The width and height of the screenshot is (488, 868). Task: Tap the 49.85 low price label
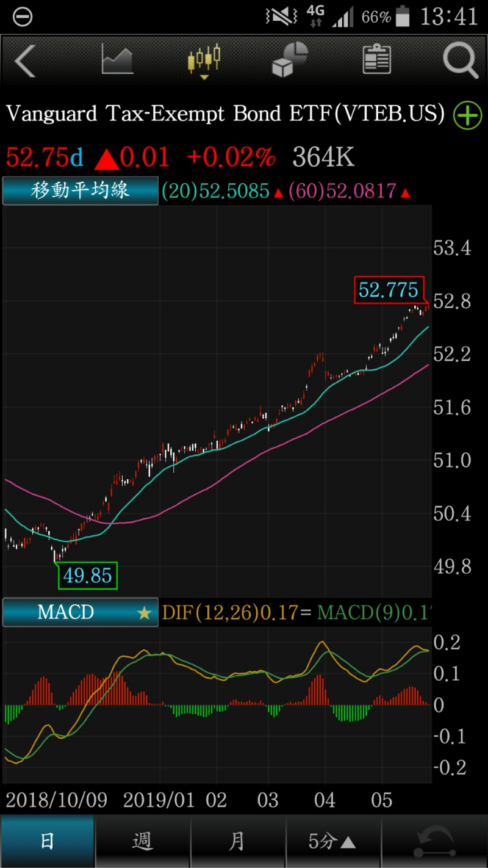click(x=88, y=576)
